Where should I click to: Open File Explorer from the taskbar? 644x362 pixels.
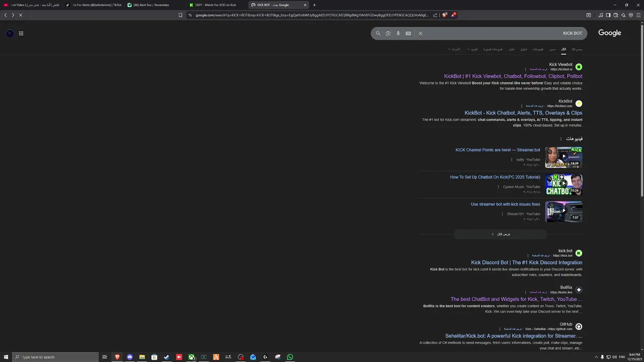click(x=142, y=357)
